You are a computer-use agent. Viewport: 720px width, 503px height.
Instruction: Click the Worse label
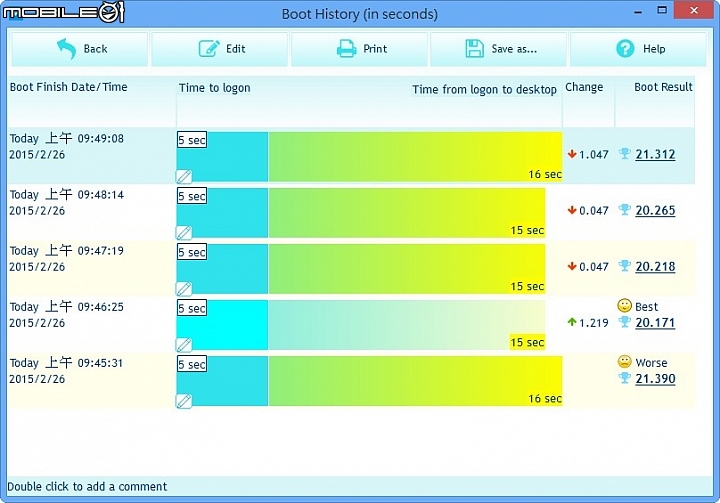click(x=651, y=362)
